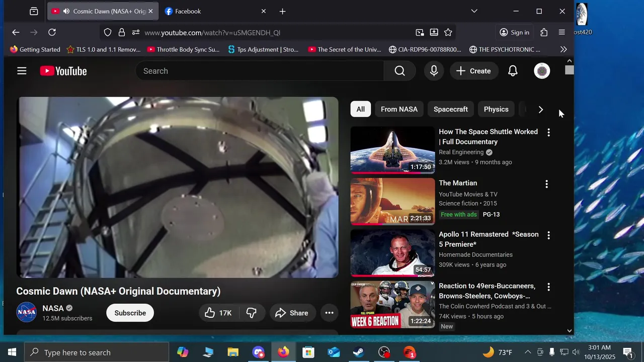Viewport: 644px width, 362px height.
Task: Click the Windows taskbar search box
Action: coord(97,352)
